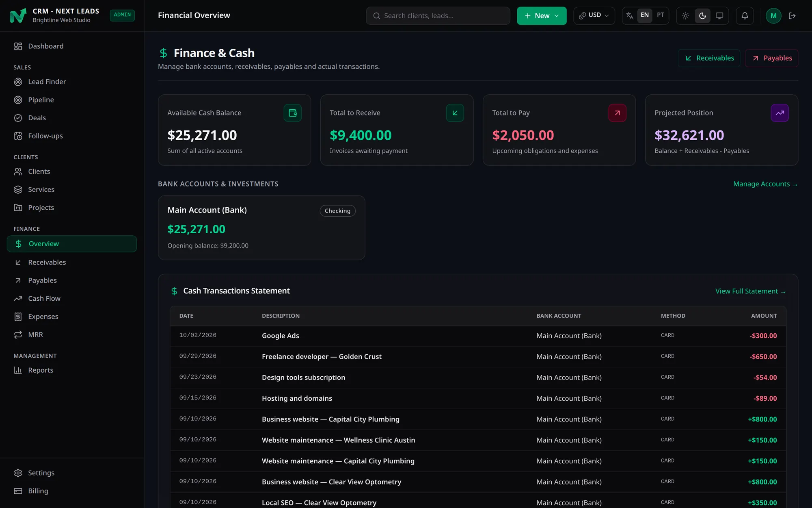Click the logout icon in header
The width and height of the screenshot is (812, 508).
click(792, 16)
